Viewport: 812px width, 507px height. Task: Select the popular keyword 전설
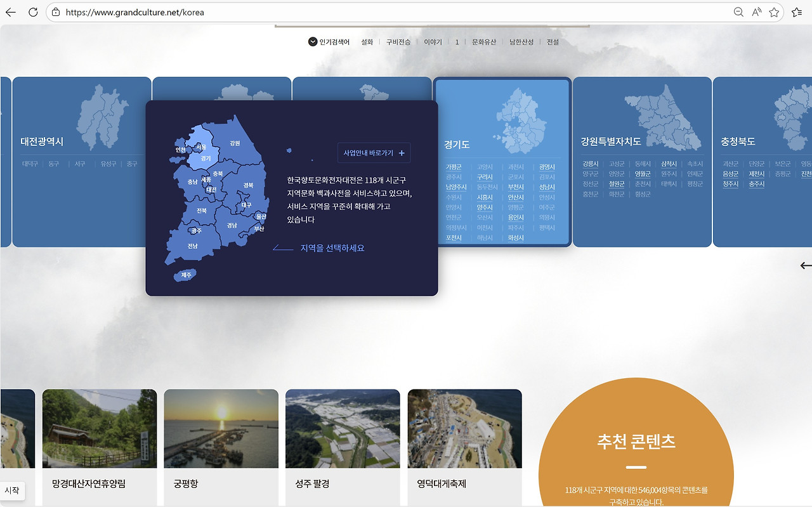click(x=553, y=42)
